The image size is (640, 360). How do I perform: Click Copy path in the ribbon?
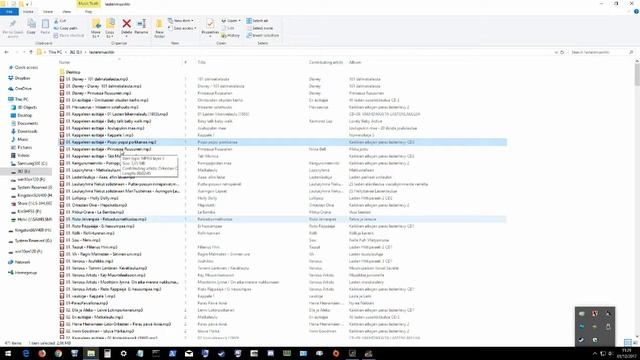pyautogui.click(x=66, y=28)
